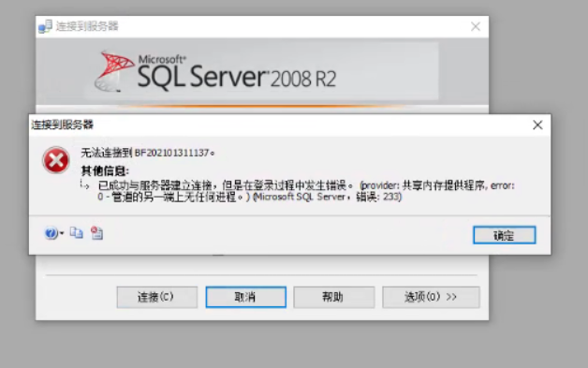Image resolution: width=588 pixels, height=368 pixels.
Task: Click the error 233 message text
Action: point(306,191)
